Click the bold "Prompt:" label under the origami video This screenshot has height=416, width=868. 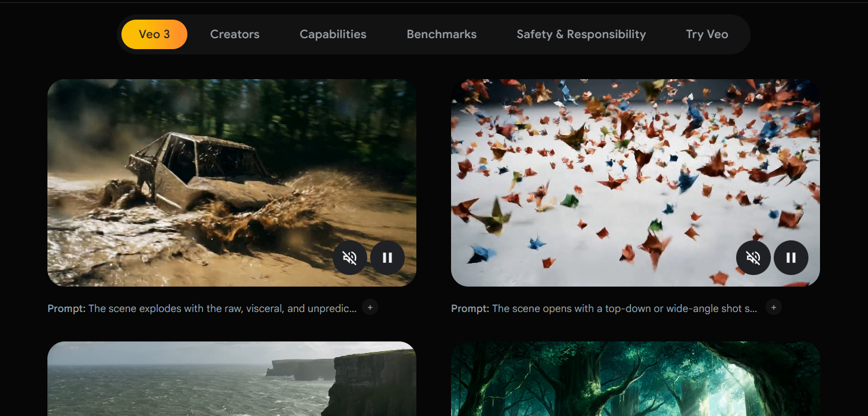470,309
